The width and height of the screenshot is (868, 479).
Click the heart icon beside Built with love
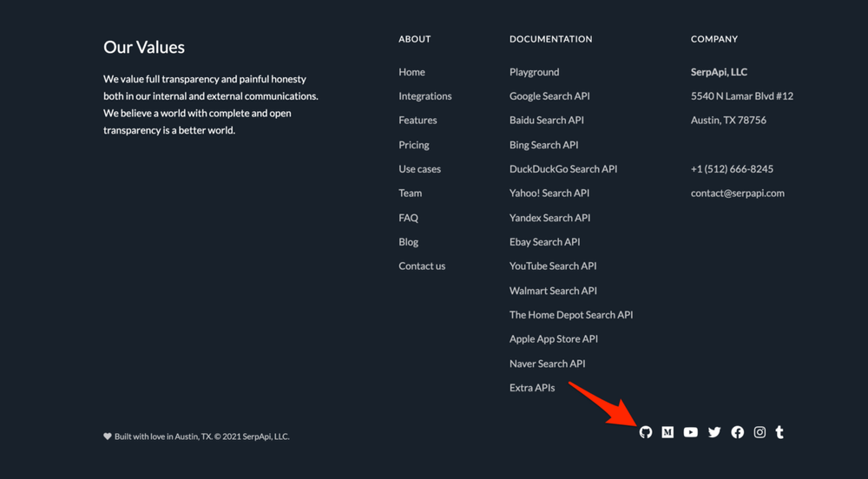pos(108,436)
